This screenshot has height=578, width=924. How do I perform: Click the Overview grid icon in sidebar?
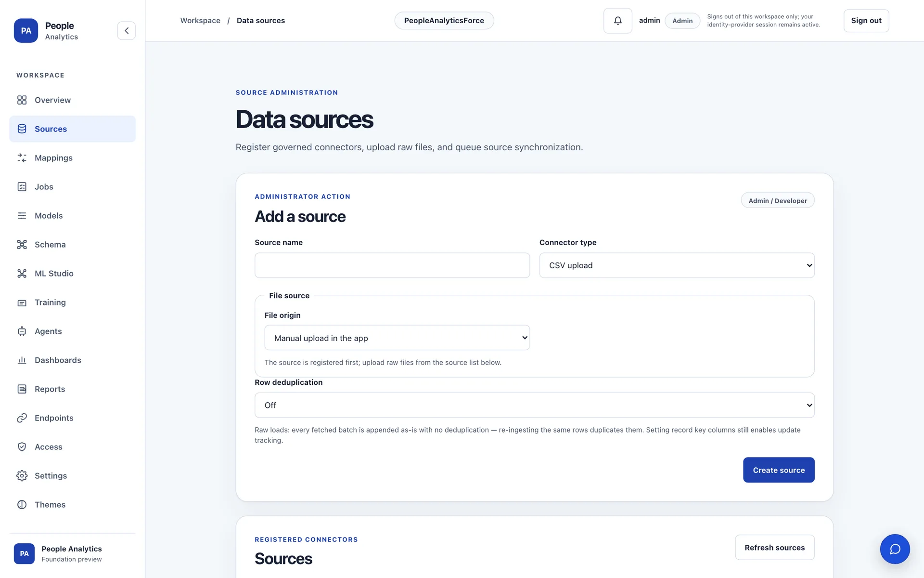(x=22, y=100)
